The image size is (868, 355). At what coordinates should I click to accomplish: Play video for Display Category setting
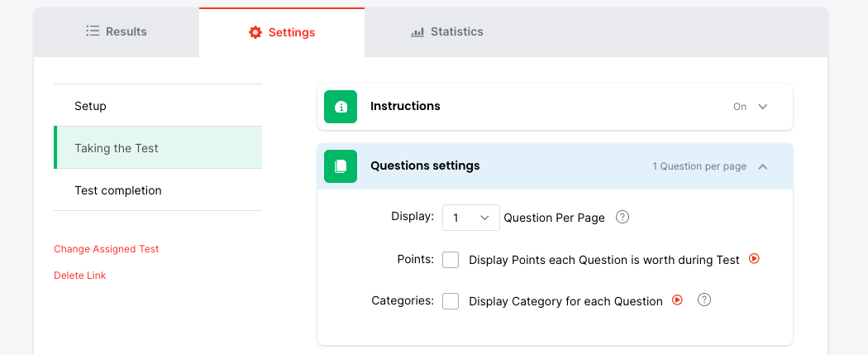[677, 300]
